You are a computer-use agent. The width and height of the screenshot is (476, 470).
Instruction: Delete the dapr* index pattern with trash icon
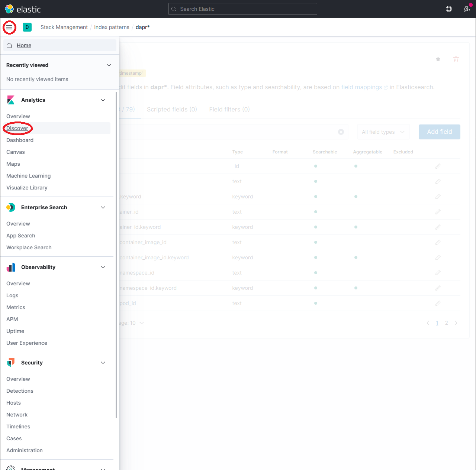click(x=456, y=59)
